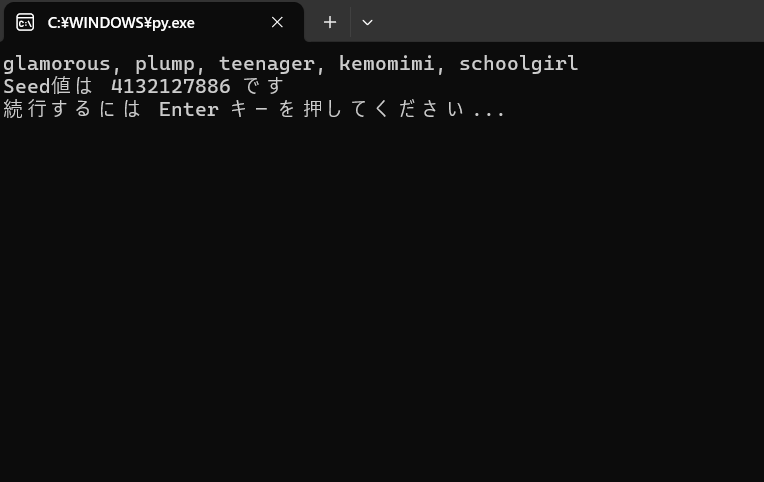764x482 pixels.
Task: Expand the new tab profile dropdown chevron
Action: point(367,22)
